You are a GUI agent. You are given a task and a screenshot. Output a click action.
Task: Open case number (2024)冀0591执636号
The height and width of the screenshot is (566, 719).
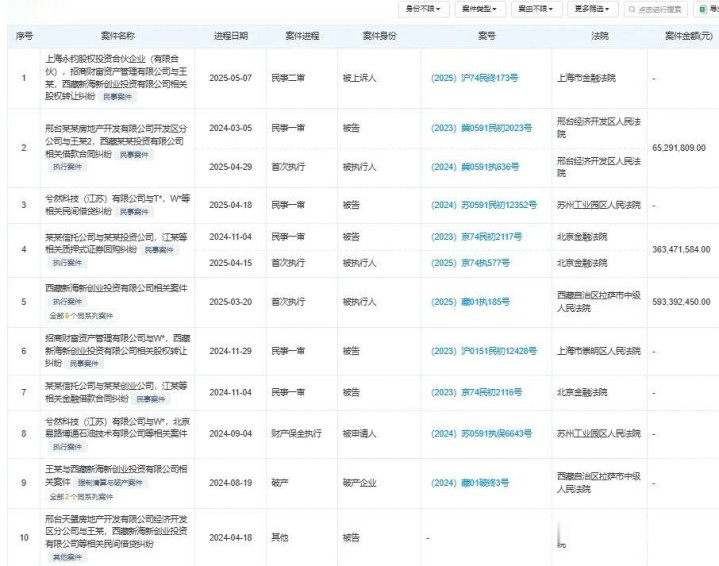point(475,167)
